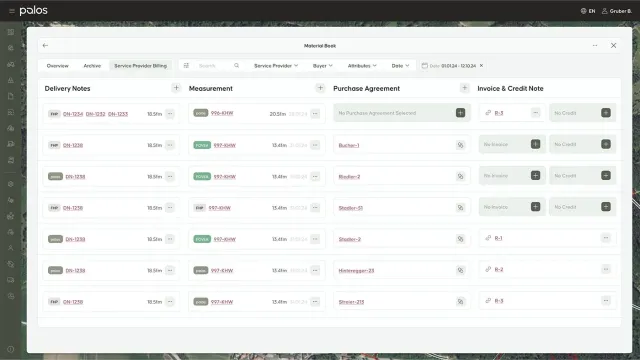The image size is (640, 360).
Task: Expand the Date filter dropdown
Action: tap(400, 66)
